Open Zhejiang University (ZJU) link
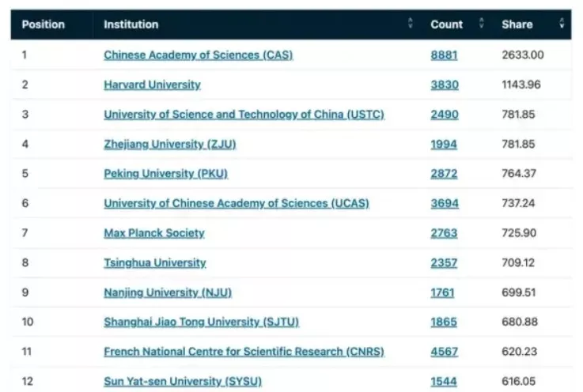Screen dimensions: 583x392 click(x=170, y=144)
